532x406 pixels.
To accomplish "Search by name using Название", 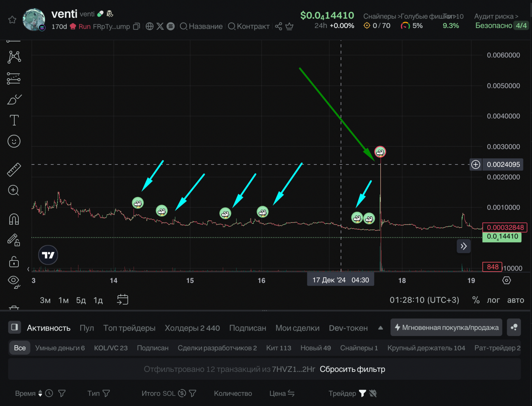I will click(201, 26).
